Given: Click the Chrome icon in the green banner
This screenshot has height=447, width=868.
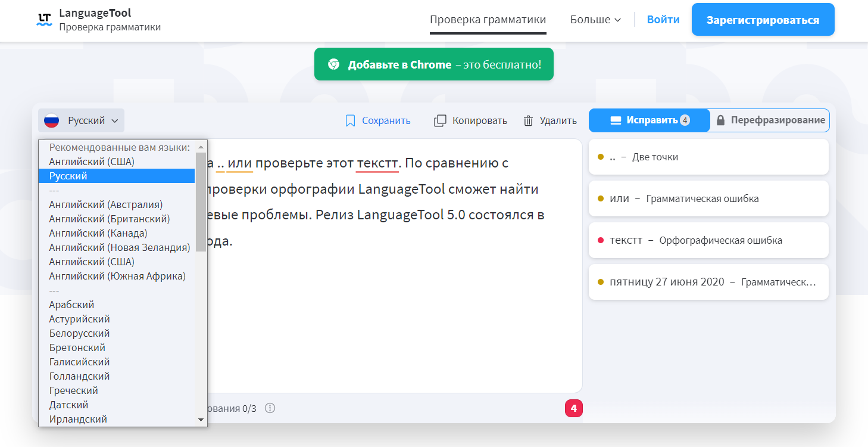Looking at the screenshot, I should coord(333,64).
